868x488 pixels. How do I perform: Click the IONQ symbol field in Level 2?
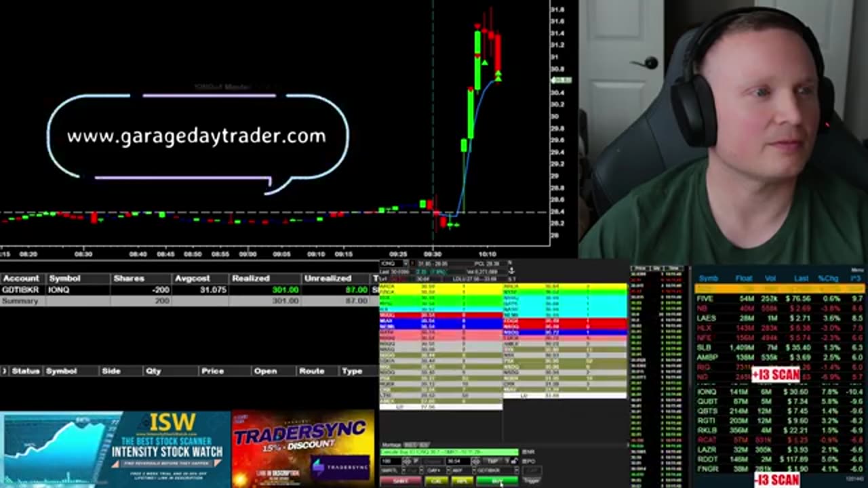tap(391, 264)
